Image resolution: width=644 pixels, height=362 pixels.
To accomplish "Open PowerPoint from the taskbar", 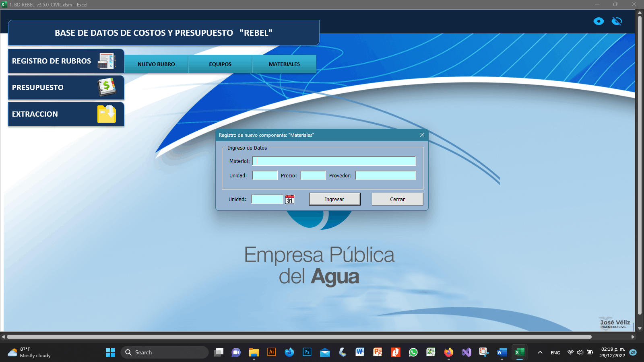I will pos(378,352).
